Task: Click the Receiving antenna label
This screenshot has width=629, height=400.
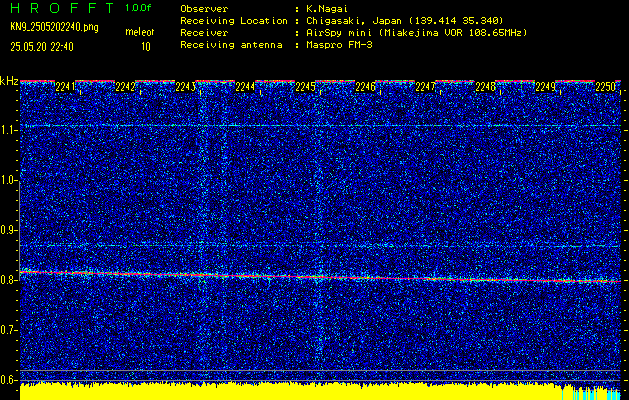Action: (x=231, y=45)
